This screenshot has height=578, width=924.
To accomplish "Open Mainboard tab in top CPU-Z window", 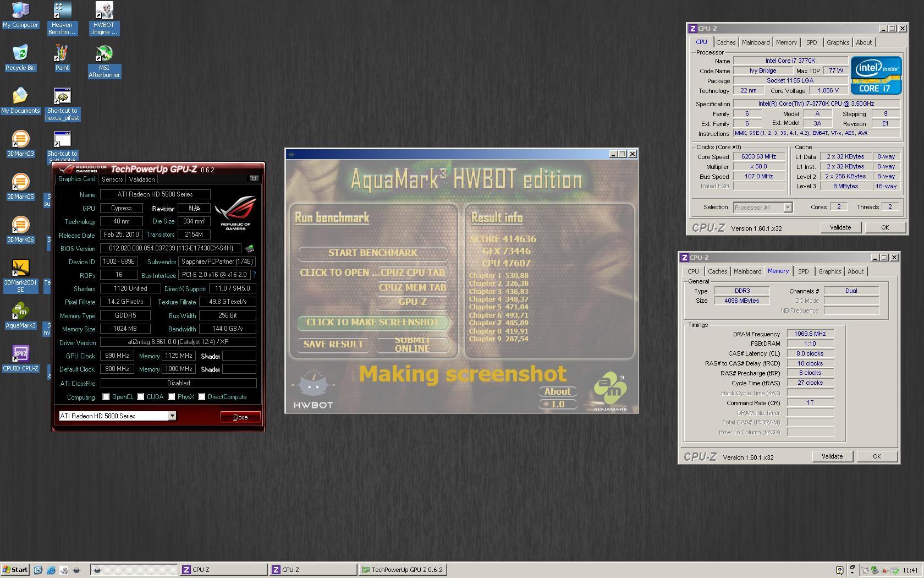I will [756, 42].
